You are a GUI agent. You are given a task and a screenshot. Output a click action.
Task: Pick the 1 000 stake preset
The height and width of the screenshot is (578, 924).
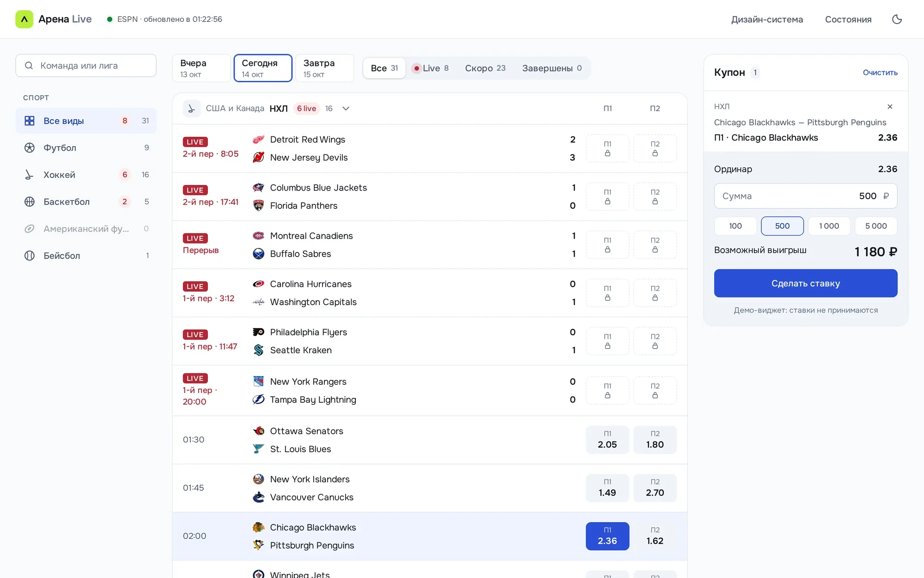point(829,226)
